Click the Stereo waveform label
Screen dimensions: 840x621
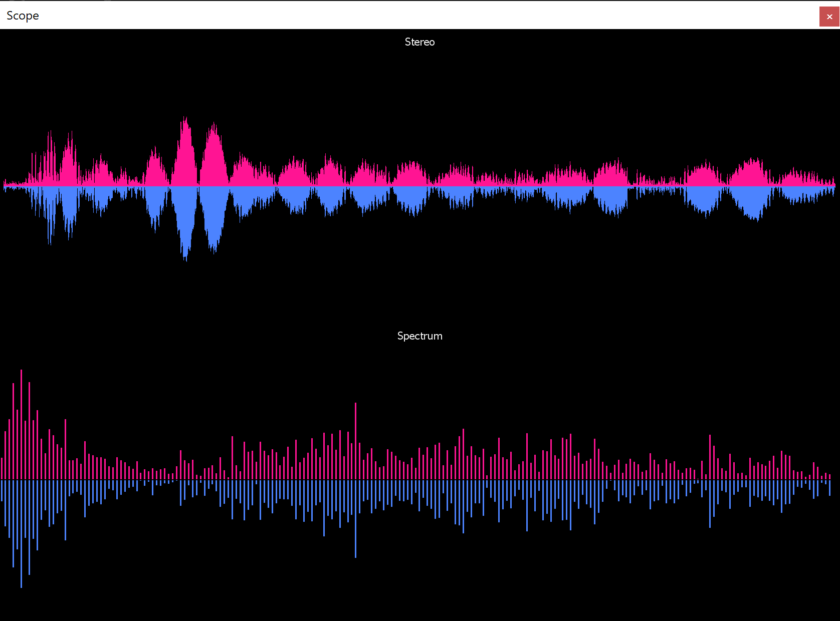click(419, 42)
